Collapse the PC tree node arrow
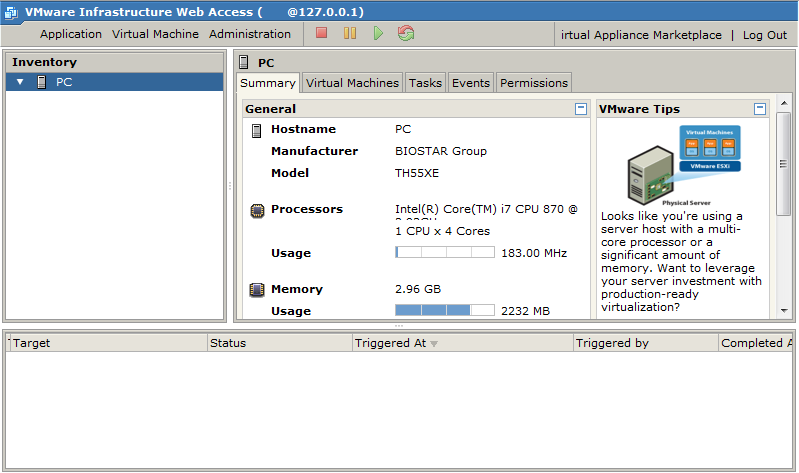The image size is (799, 473). pyautogui.click(x=20, y=82)
